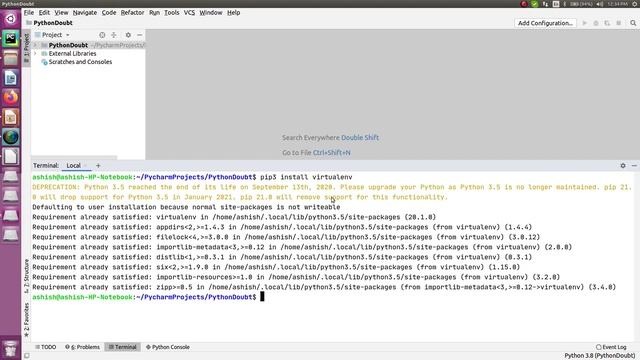The height and width of the screenshot is (360, 640).
Task: Toggle the Structure side tool window tab
Action: point(27,276)
